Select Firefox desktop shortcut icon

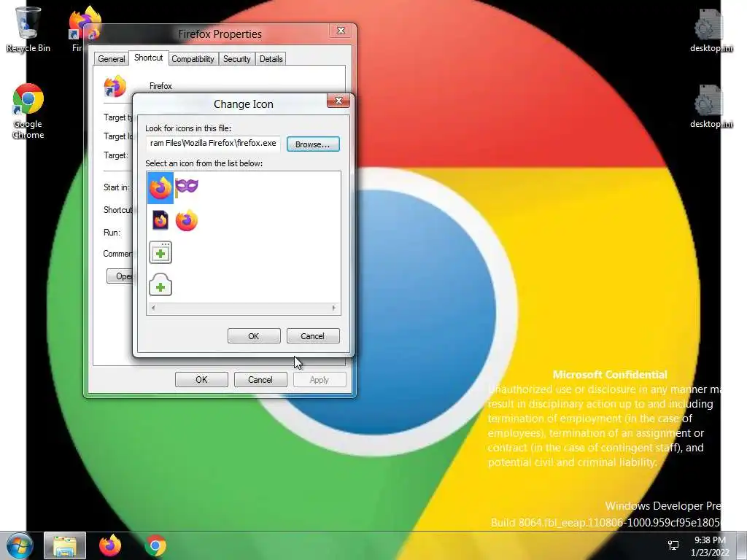coord(84,24)
